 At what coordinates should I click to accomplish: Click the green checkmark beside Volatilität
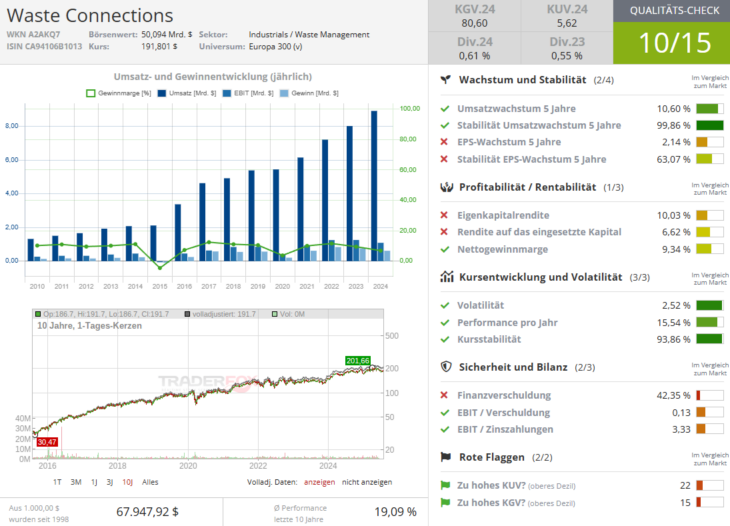coord(445,305)
